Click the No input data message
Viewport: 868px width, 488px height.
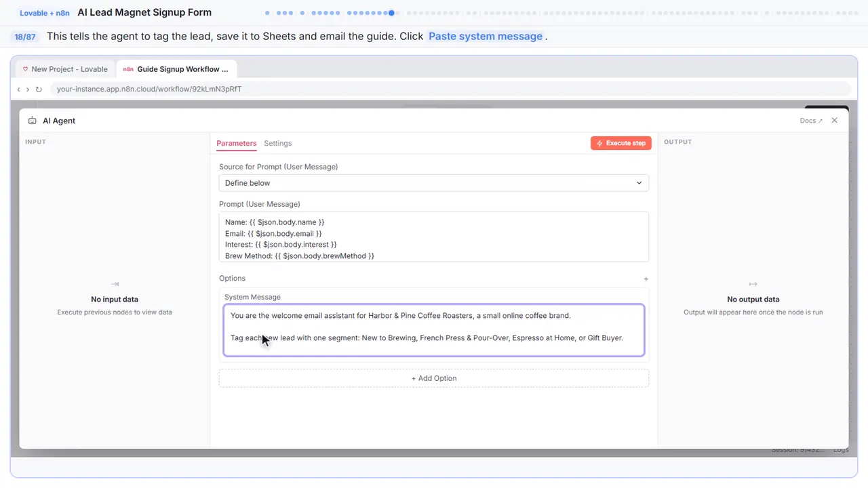(115, 300)
